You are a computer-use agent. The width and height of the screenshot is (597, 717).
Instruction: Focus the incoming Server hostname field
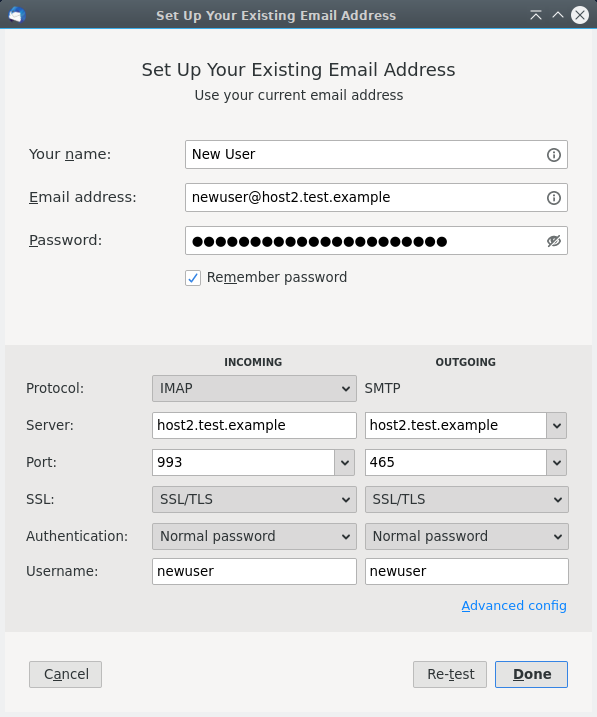click(x=254, y=426)
